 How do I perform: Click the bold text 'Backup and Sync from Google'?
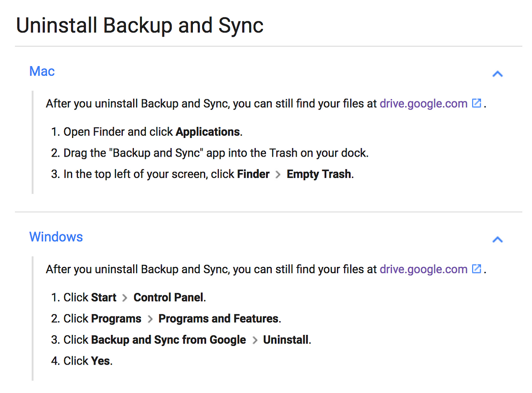point(168,340)
